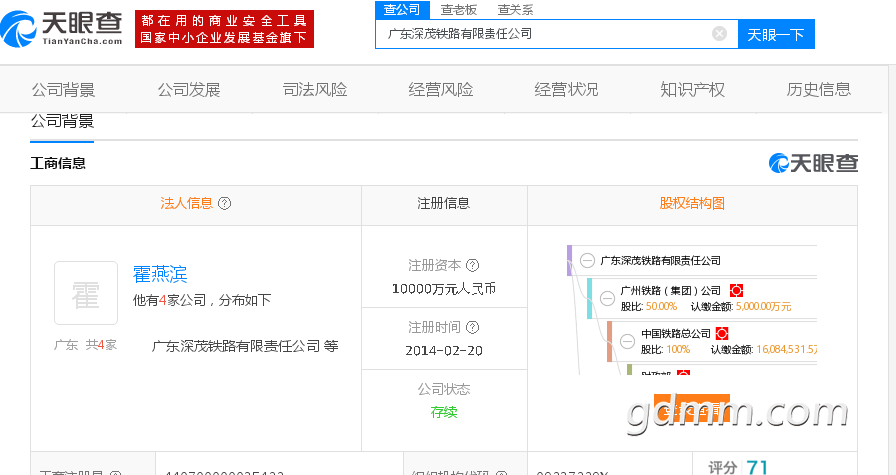
Task: Open the 公司发展 navigation tab
Action: click(x=189, y=90)
